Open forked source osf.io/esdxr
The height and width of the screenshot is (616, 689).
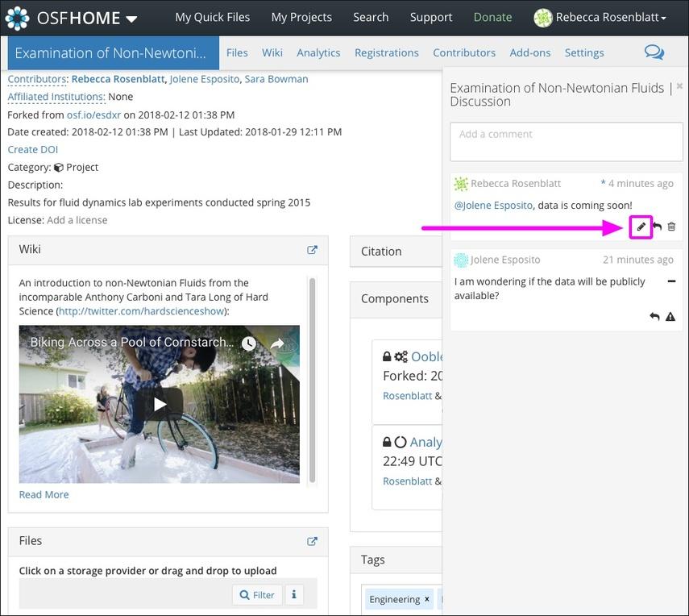(93, 115)
